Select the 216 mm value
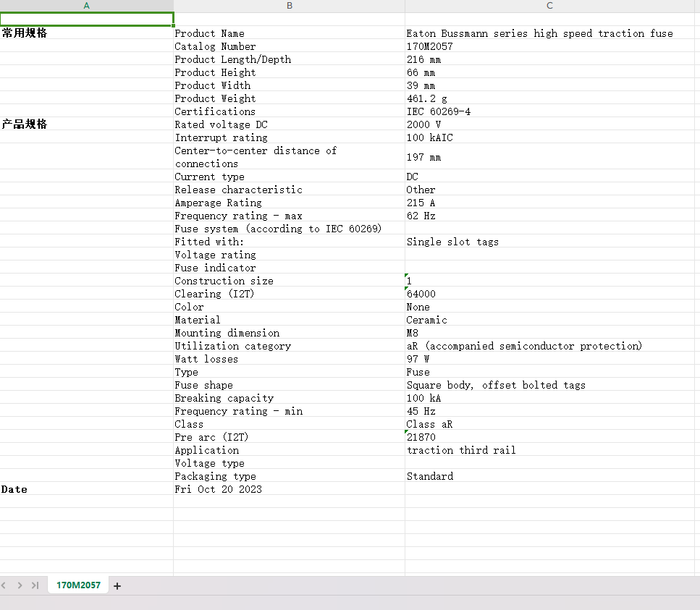 click(549, 59)
